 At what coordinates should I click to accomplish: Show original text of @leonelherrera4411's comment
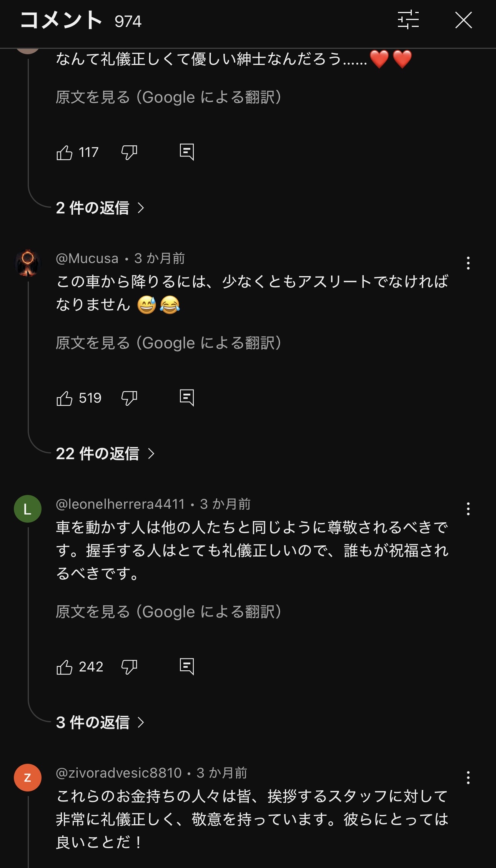168,612
